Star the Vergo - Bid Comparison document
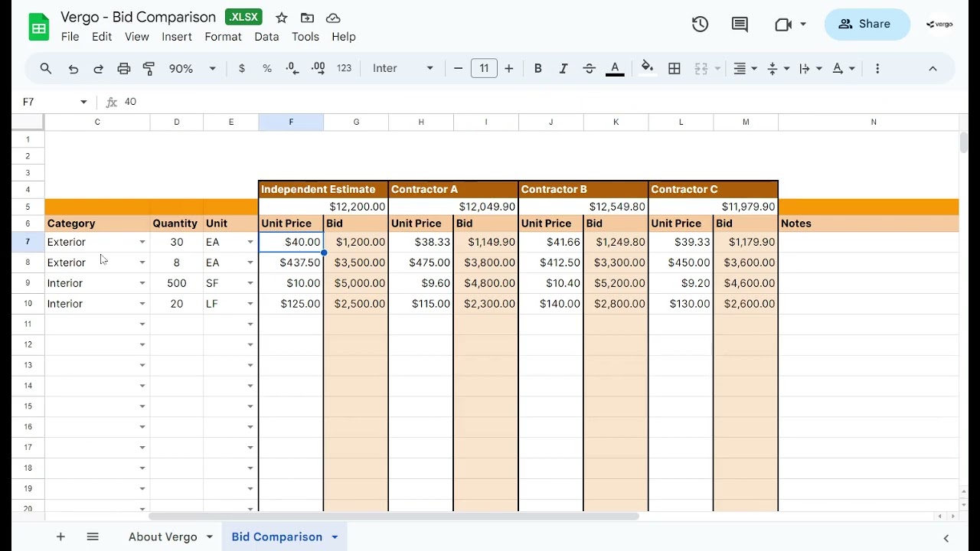The image size is (980, 551). click(282, 18)
